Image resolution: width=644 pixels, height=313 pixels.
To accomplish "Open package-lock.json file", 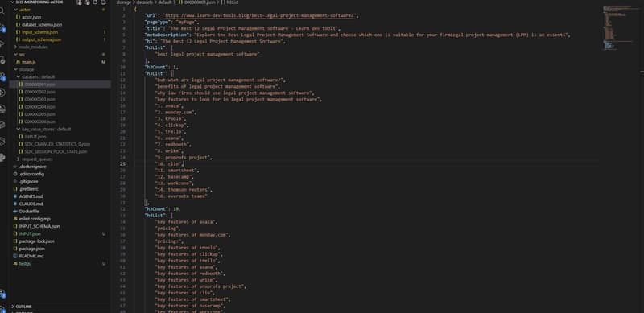I will 36,241.
